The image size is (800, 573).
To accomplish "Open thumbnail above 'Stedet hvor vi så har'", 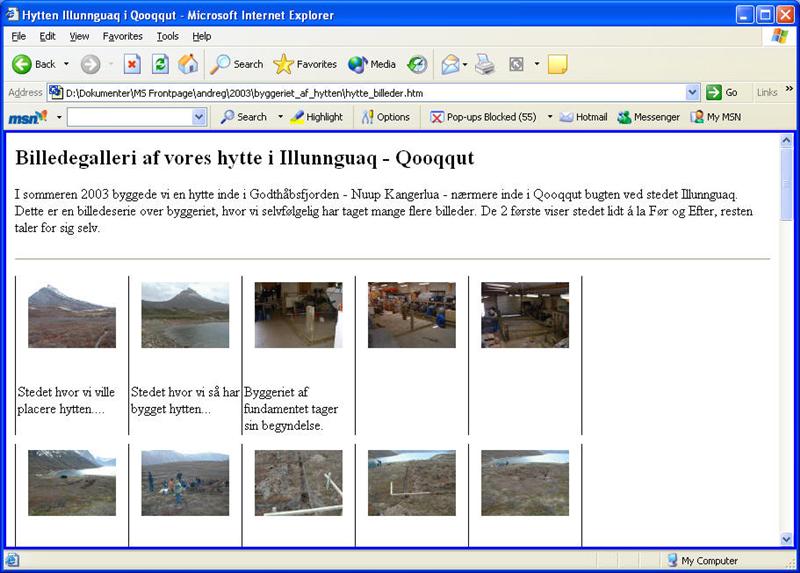I will (185, 315).
